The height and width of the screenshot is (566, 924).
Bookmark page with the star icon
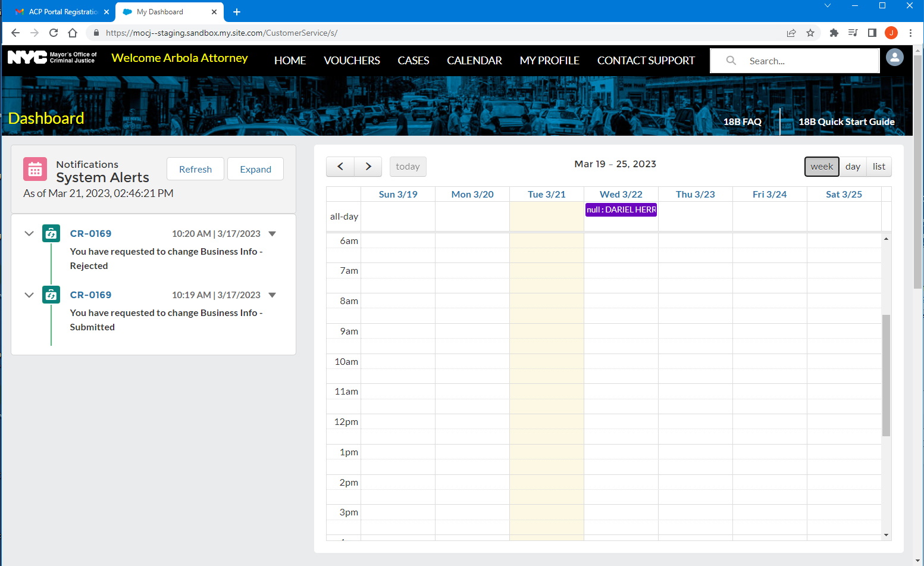click(x=810, y=33)
